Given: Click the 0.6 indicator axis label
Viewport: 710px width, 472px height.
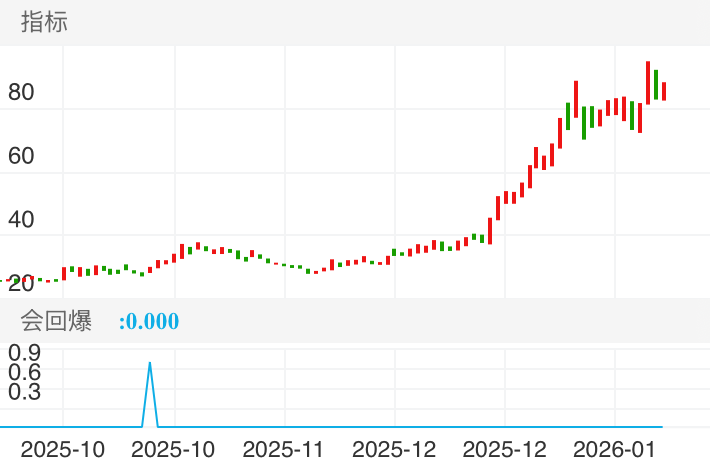Looking at the screenshot, I should (x=24, y=372).
